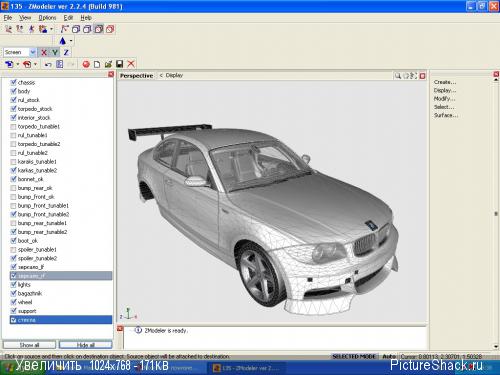This screenshot has height=375, width=500.
Task: Open the File menu
Action: pyautogui.click(x=8, y=18)
